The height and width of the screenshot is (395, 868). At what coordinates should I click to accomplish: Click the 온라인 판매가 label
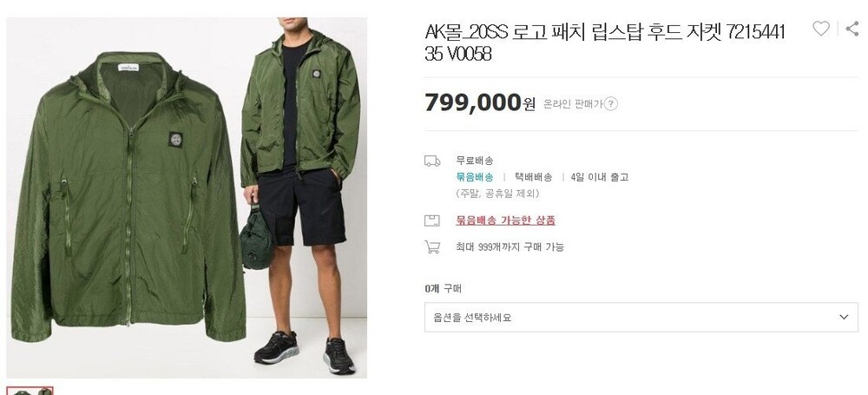click(x=572, y=103)
